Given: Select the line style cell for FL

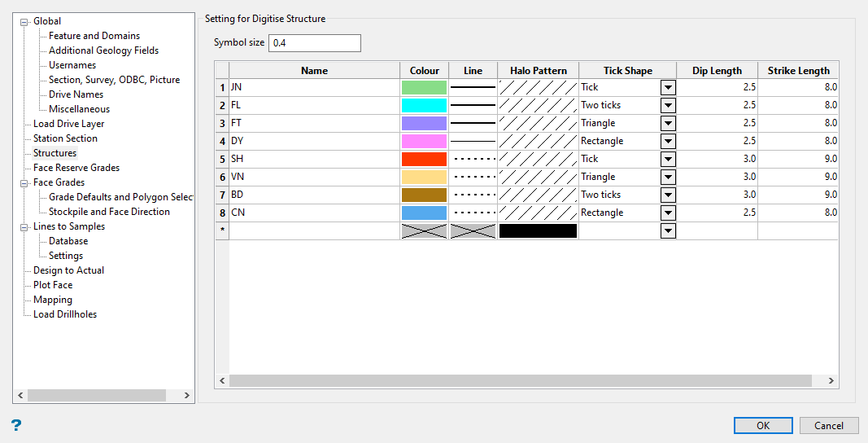Looking at the screenshot, I should (x=473, y=105).
